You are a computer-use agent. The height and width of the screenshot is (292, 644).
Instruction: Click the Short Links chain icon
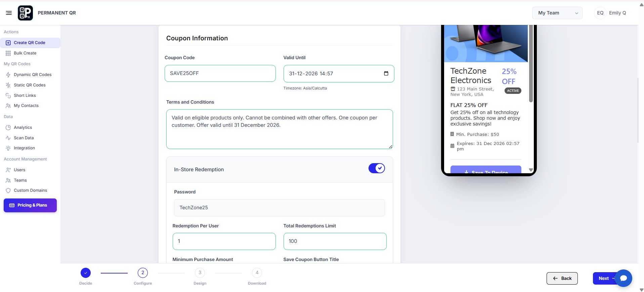coord(8,96)
